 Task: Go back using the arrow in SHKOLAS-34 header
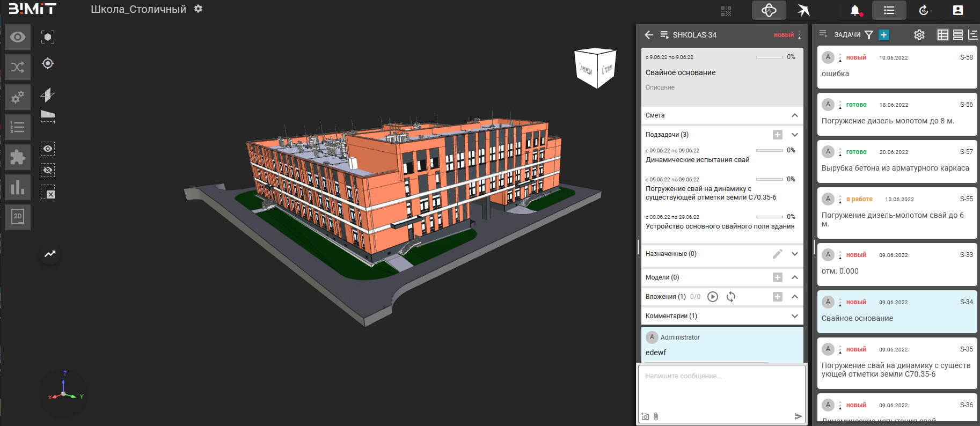click(649, 35)
